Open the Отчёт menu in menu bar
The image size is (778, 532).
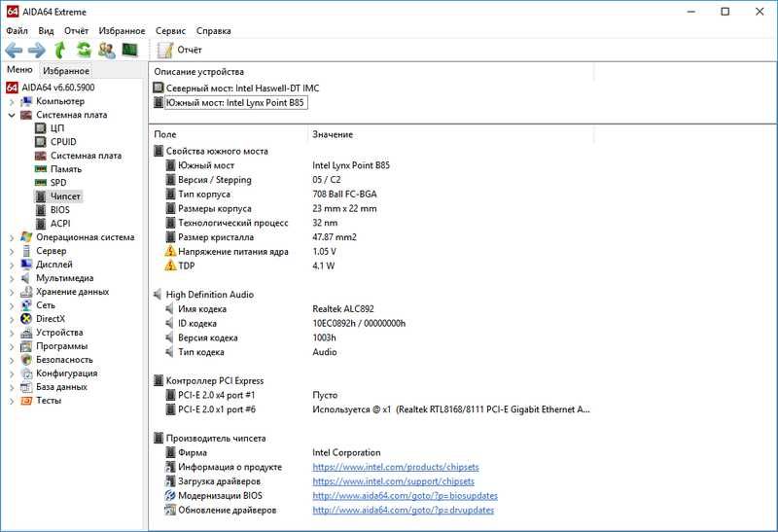pyautogui.click(x=76, y=31)
